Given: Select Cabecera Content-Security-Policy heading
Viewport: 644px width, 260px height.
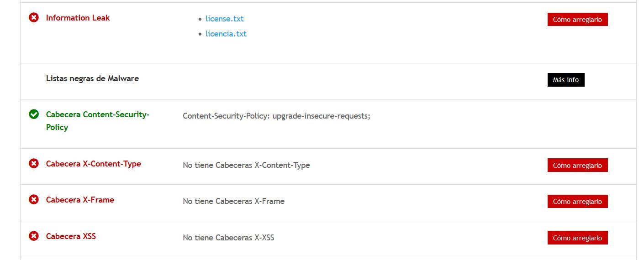Looking at the screenshot, I should (x=98, y=121).
